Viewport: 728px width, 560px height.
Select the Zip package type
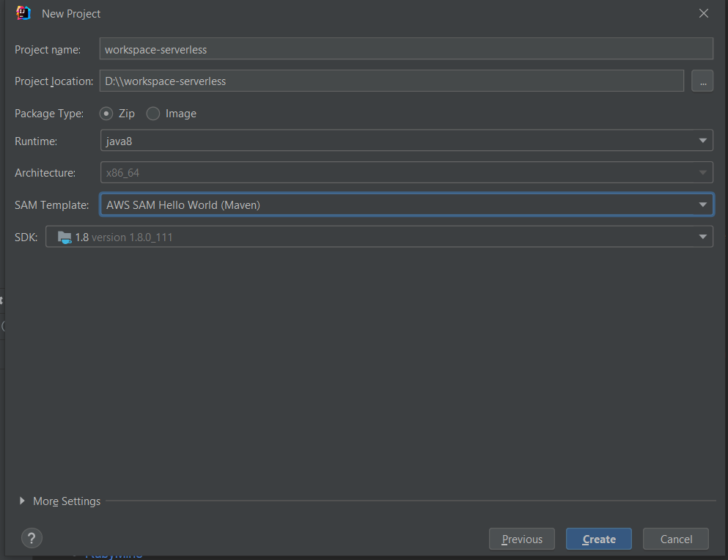[x=107, y=114]
